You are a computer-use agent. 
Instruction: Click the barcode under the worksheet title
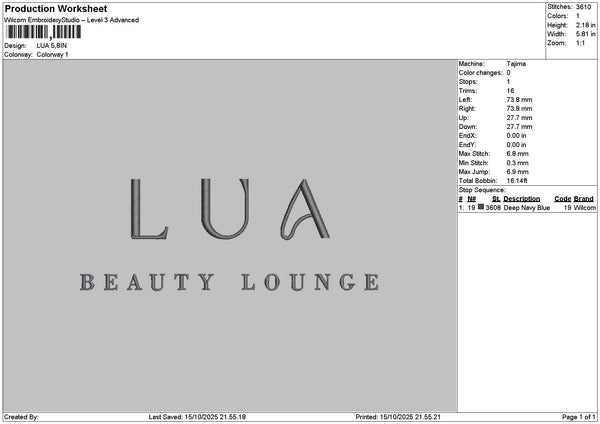pos(44,32)
